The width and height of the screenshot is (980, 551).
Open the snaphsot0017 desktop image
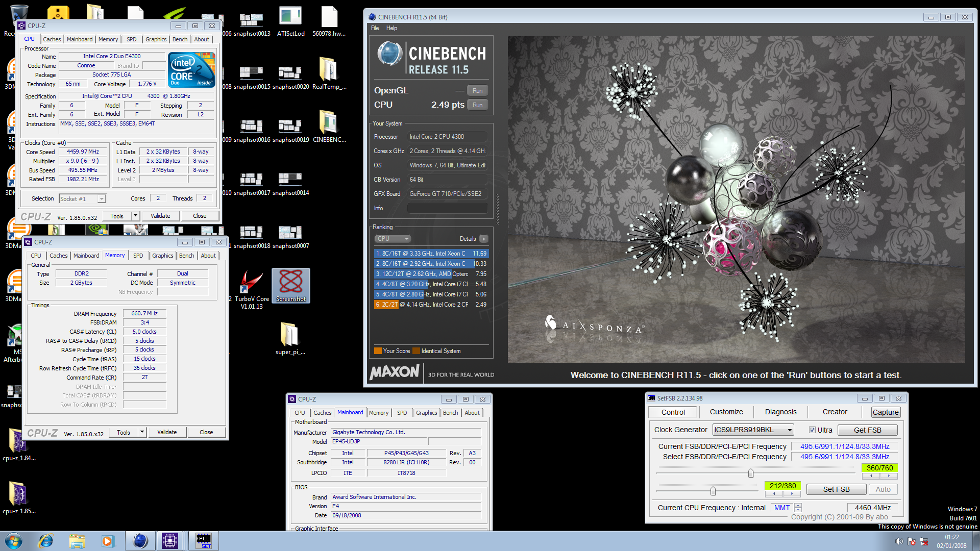coord(252,183)
